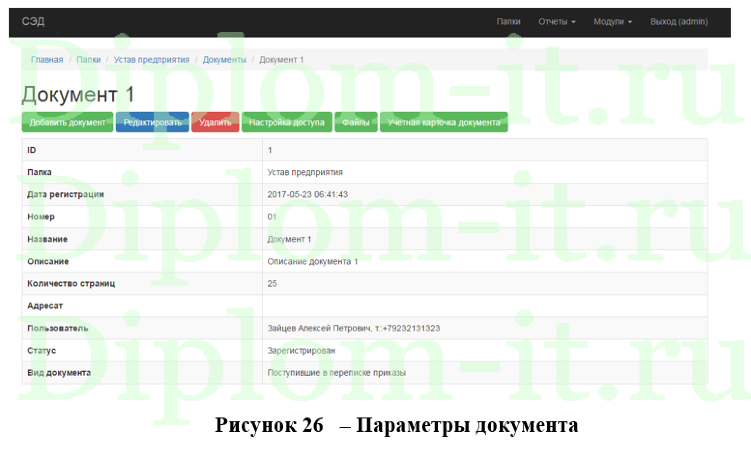Click Документ 1 value in Название row
The image size is (751, 460).
[290, 239]
